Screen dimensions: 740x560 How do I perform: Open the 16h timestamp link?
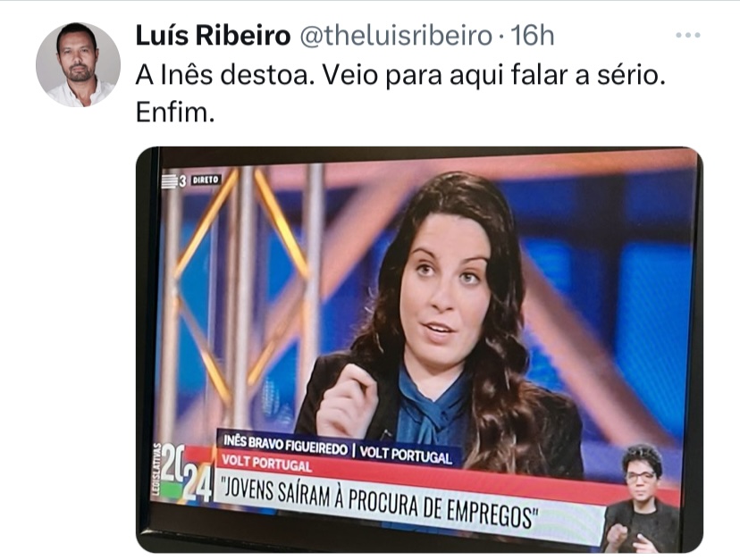533,36
